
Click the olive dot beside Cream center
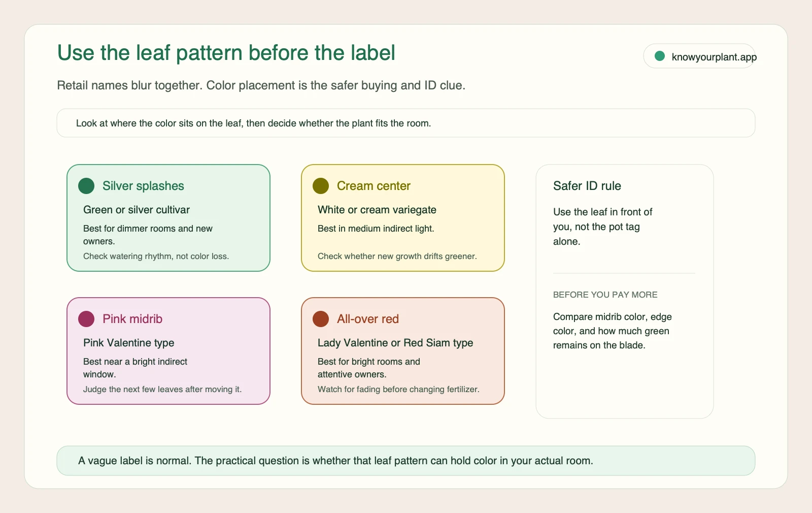tap(321, 186)
